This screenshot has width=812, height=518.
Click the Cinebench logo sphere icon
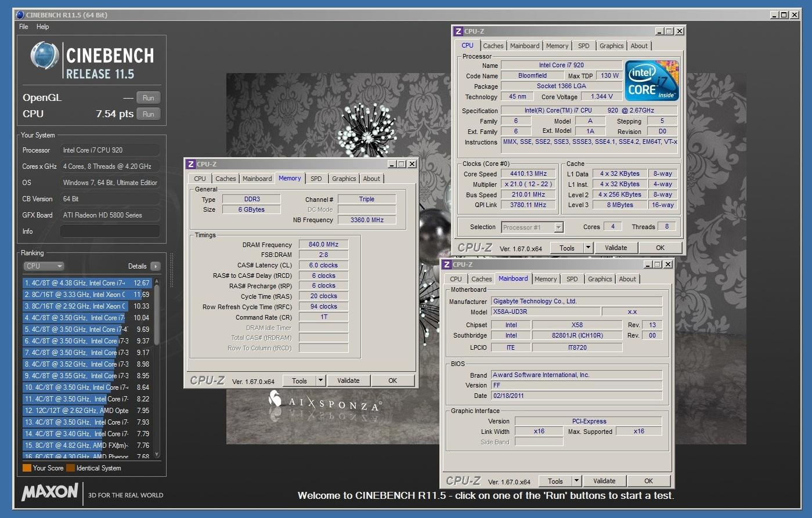(45, 57)
